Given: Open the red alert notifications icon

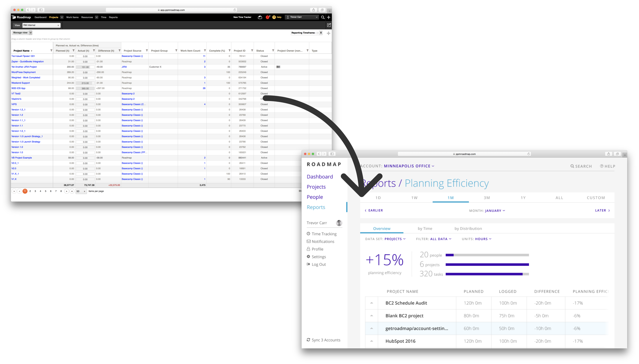Looking at the screenshot, I should [x=268, y=17].
